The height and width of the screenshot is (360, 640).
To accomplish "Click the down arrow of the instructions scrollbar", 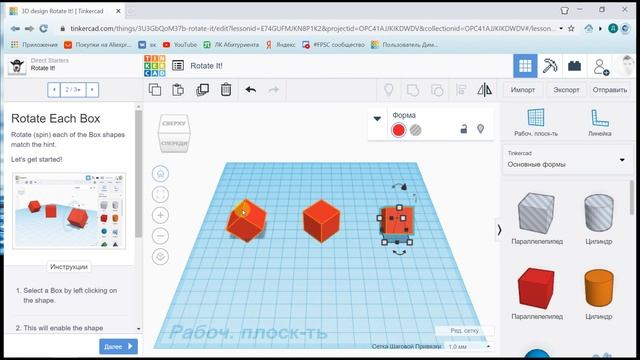I will tap(138, 329).
